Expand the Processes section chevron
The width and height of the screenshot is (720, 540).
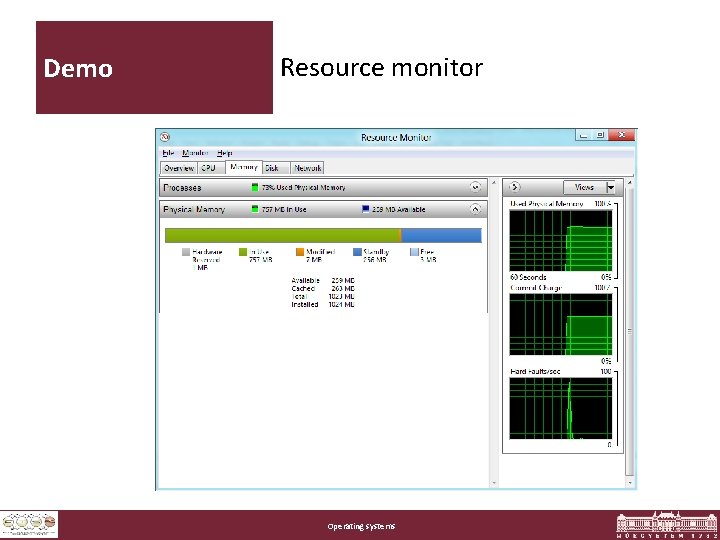[475, 187]
